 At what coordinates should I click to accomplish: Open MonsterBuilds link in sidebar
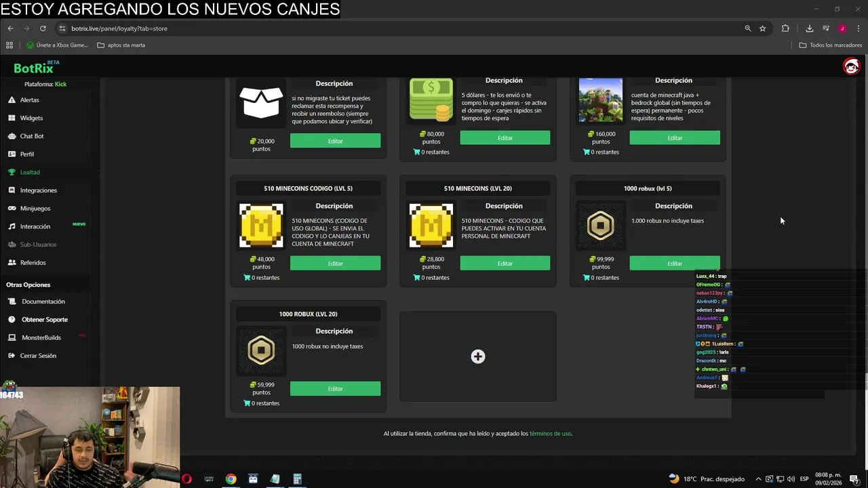pyautogui.click(x=41, y=338)
